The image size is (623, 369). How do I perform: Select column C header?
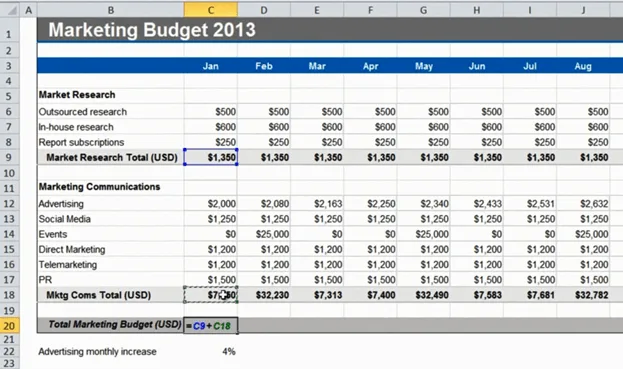tap(211, 10)
